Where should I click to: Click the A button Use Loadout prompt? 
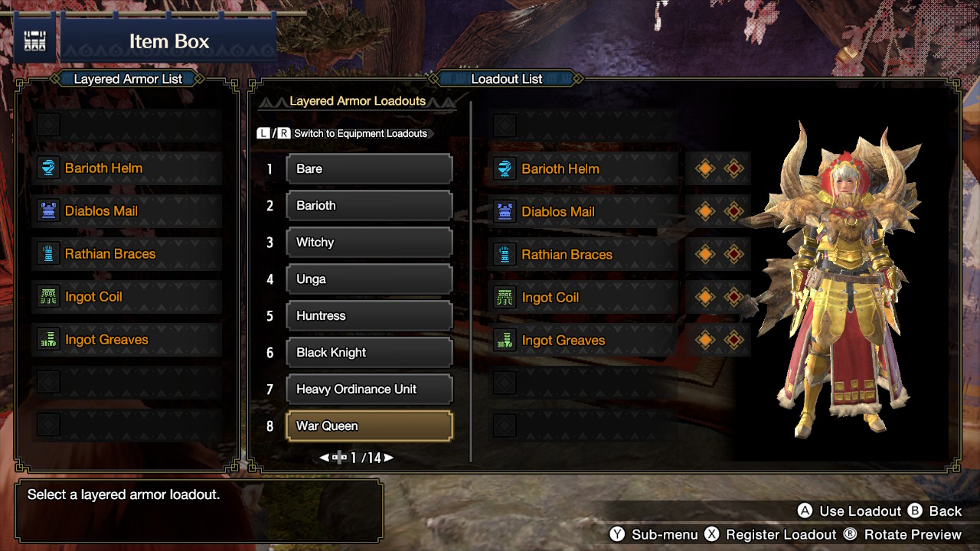tap(850, 511)
